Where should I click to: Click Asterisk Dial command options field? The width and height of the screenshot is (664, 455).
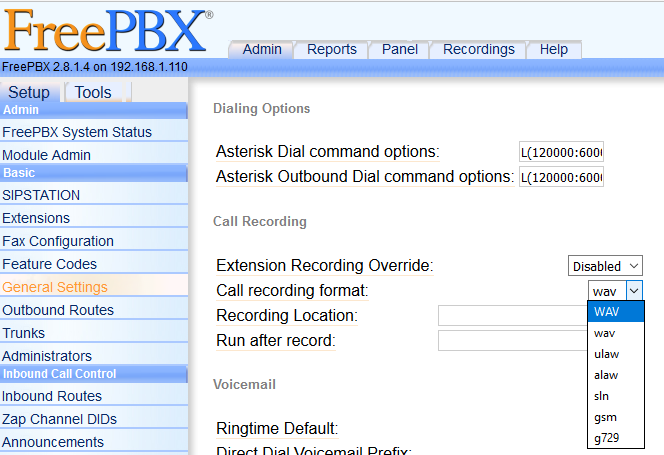561,152
